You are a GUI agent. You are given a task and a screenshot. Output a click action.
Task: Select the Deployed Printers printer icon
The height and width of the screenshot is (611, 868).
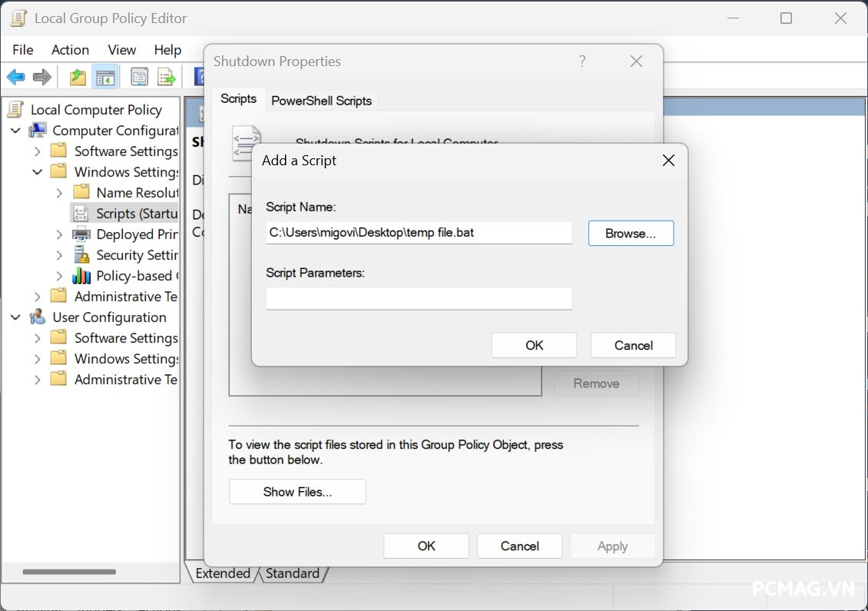click(81, 234)
